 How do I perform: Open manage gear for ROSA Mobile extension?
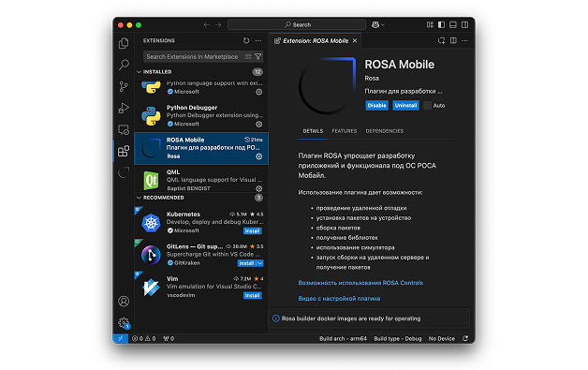pyautogui.click(x=258, y=156)
